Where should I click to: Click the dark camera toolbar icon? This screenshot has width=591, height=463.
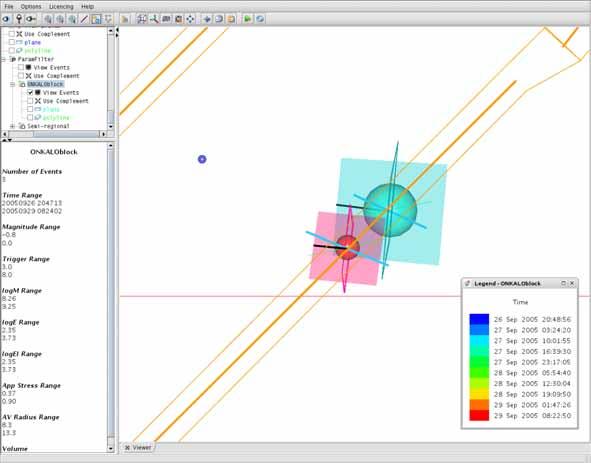[x=166, y=18]
